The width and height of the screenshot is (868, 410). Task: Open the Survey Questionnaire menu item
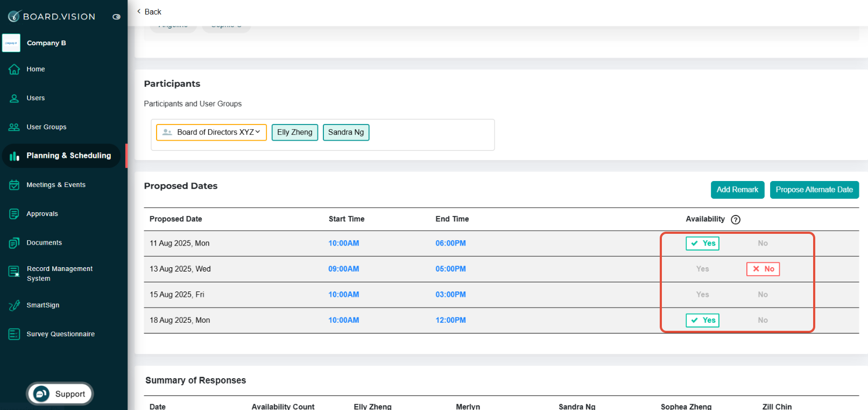pos(61,335)
